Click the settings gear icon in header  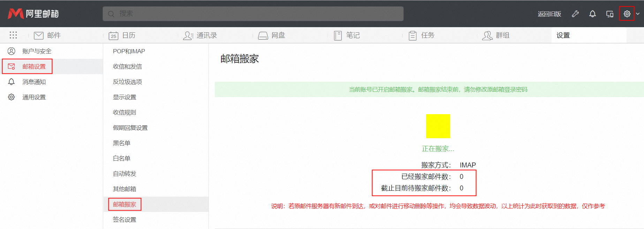coord(627,14)
